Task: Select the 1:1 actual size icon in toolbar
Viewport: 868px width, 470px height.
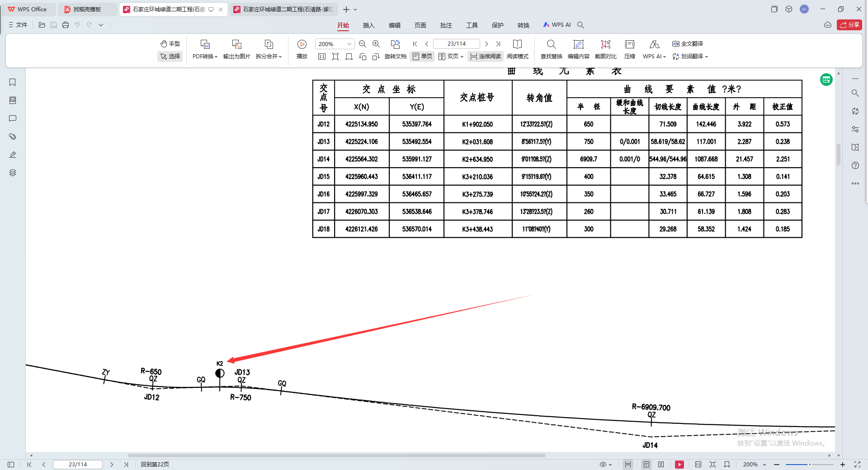Action: [322, 56]
